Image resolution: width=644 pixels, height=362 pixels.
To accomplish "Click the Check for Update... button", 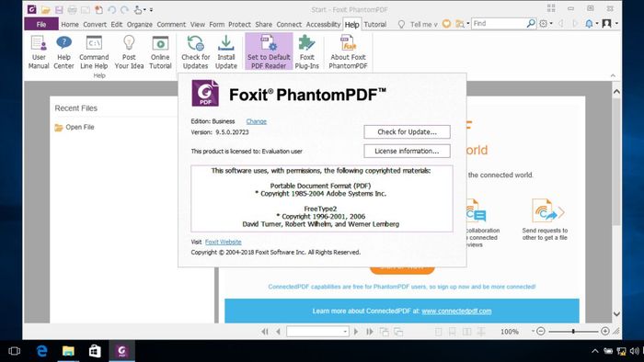I will coord(407,132).
